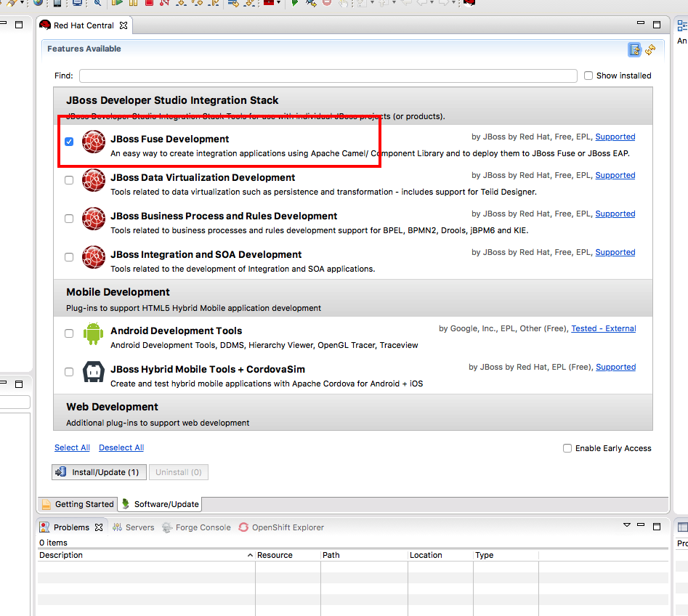Open the Servers view tab
Screen dimensions: 688x616
(x=134, y=527)
